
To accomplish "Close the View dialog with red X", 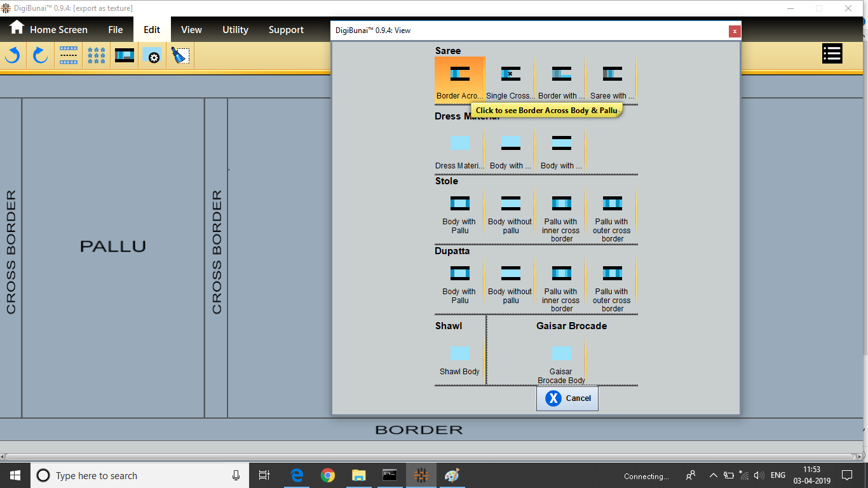I will point(735,31).
